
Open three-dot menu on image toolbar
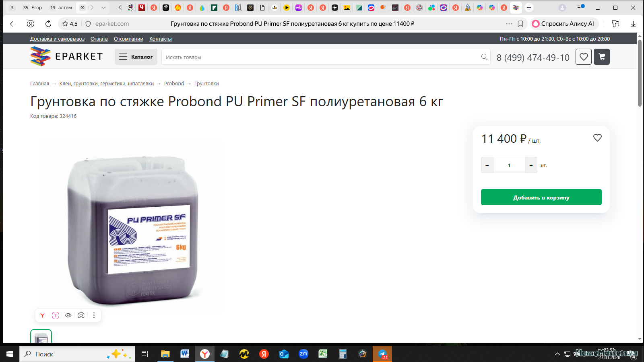coord(94,315)
